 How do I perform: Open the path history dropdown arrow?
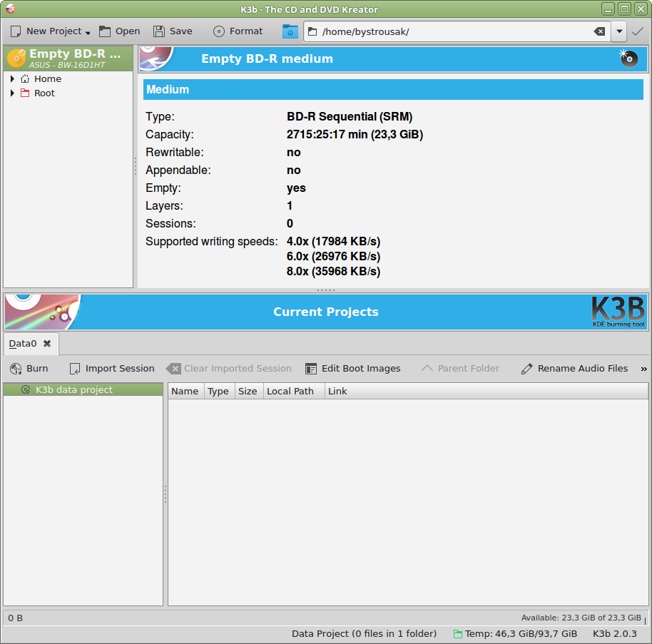(x=619, y=31)
